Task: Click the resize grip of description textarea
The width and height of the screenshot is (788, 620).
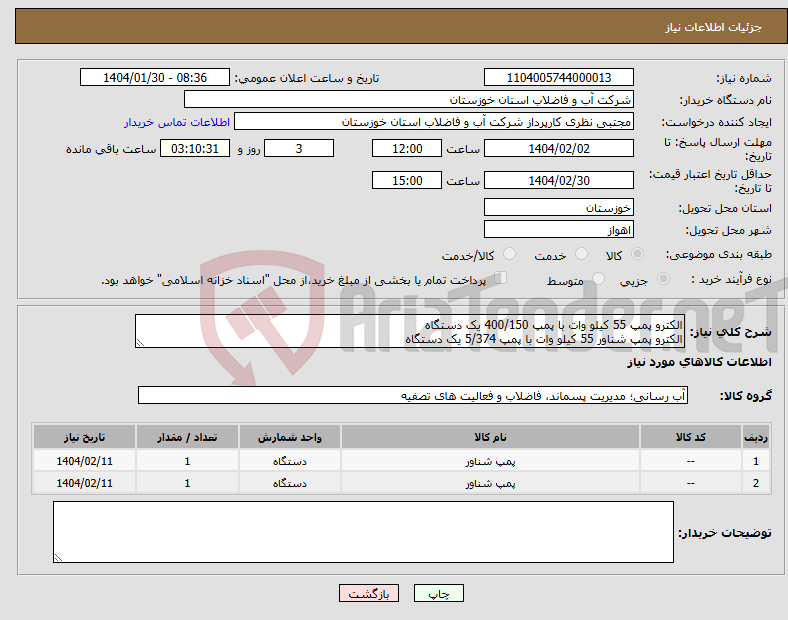Action: click(140, 343)
